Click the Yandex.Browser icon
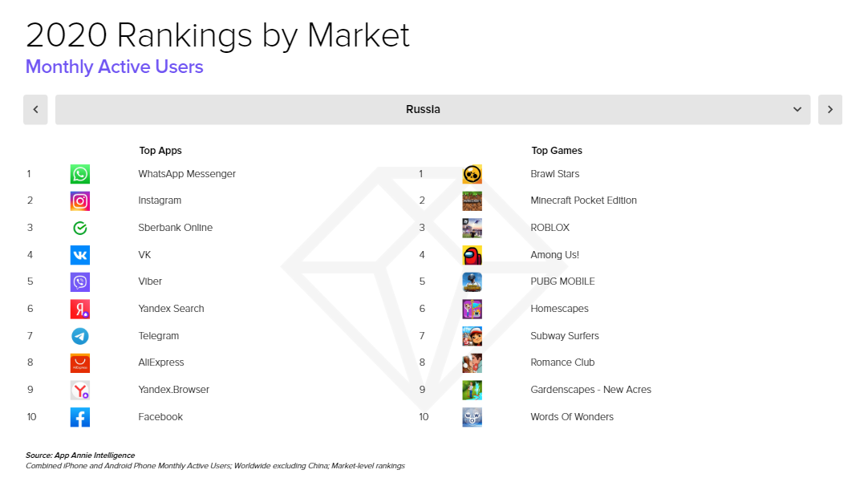The height and width of the screenshot is (486, 868). (x=79, y=389)
